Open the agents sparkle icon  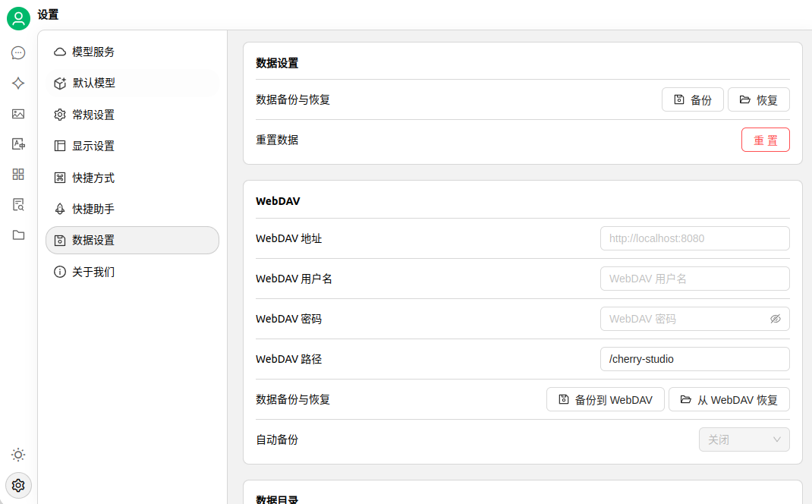[18, 83]
